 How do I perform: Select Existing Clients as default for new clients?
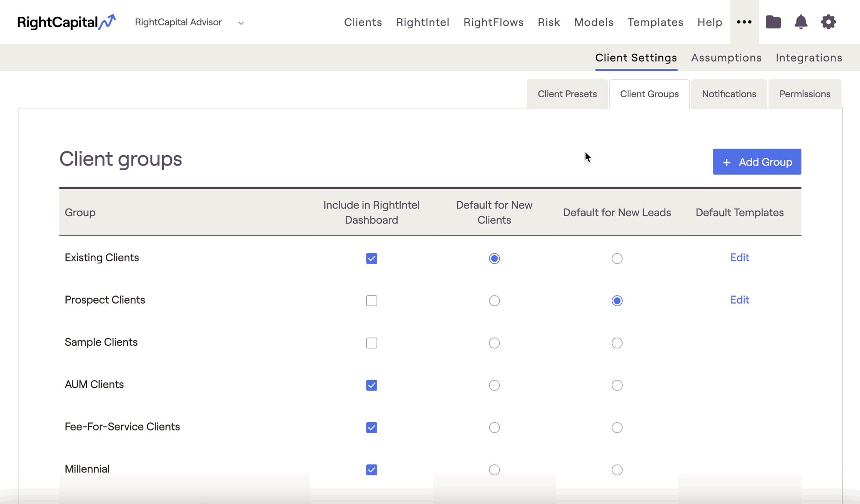[494, 258]
